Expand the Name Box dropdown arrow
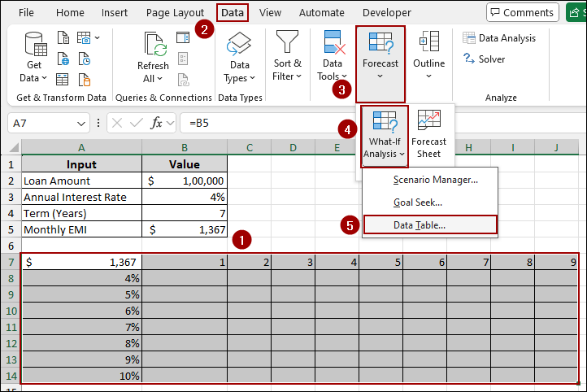587x392 pixels. (x=81, y=124)
